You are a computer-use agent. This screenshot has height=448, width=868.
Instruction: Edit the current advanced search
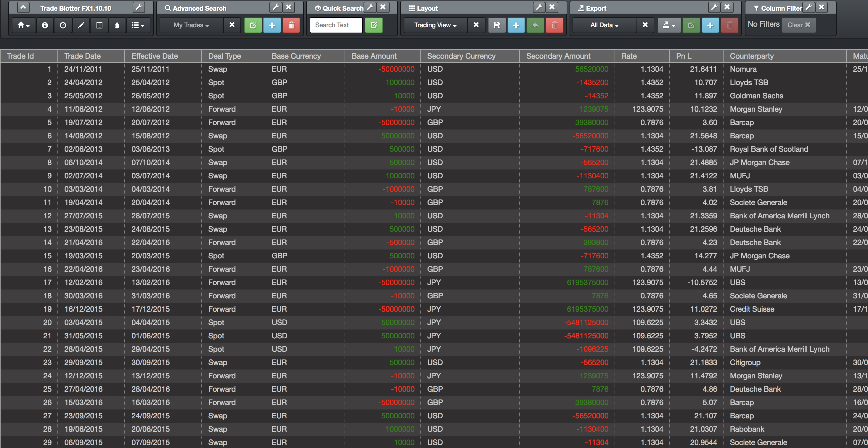[253, 25]
